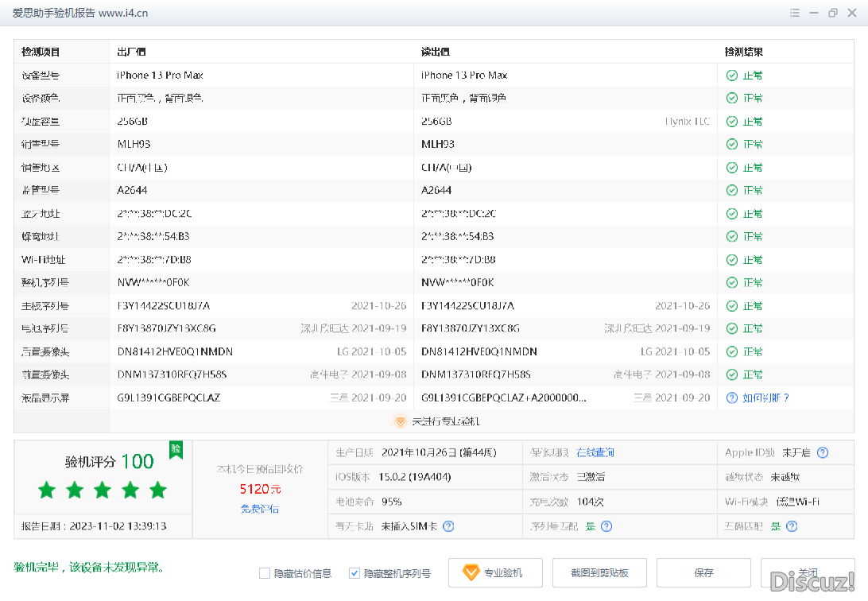Select the 未越狱 jailbreak status value
This screenshot has height=601, width=868.
[x=785, y=476]
